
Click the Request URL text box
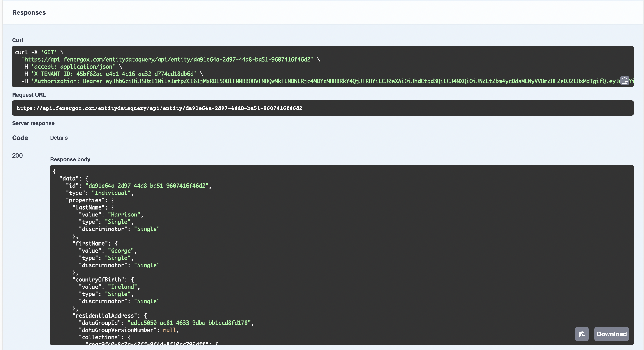pos(322,108)
